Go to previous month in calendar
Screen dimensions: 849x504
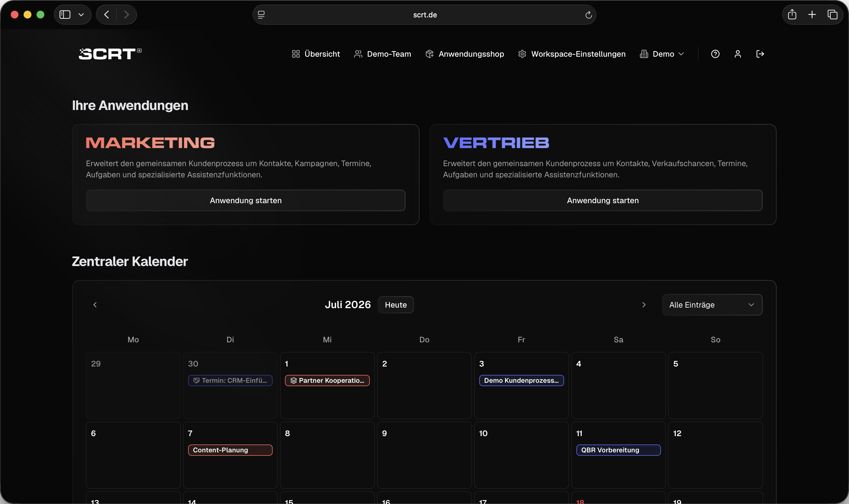click(x=95, y=305)
